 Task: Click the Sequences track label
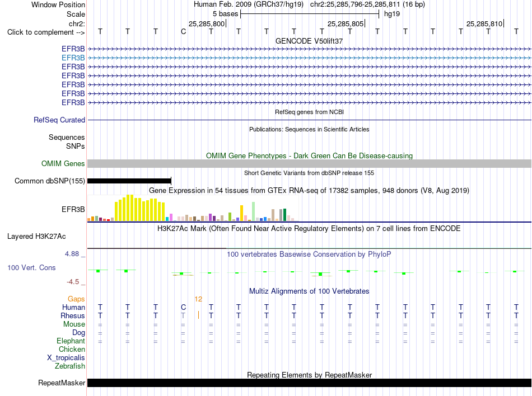click(67, 137)
